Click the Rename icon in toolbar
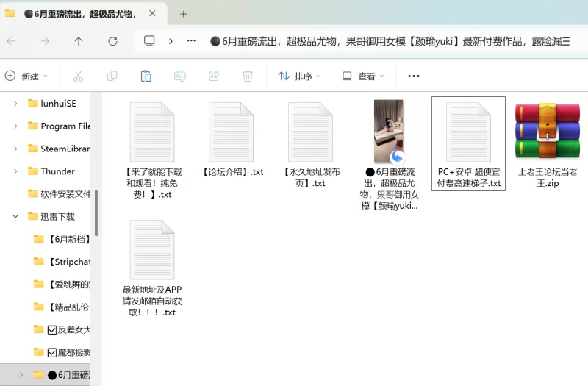 [x=179, y=76]
